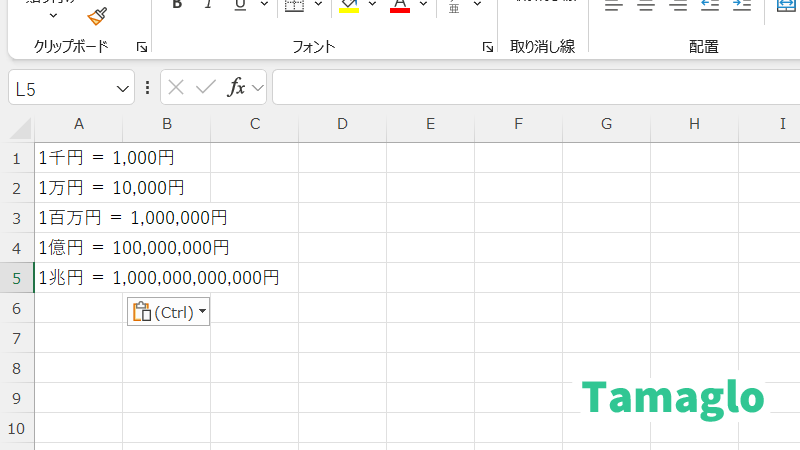Click the Insert Function fx button
800x450 pixels.
(236, 88)
